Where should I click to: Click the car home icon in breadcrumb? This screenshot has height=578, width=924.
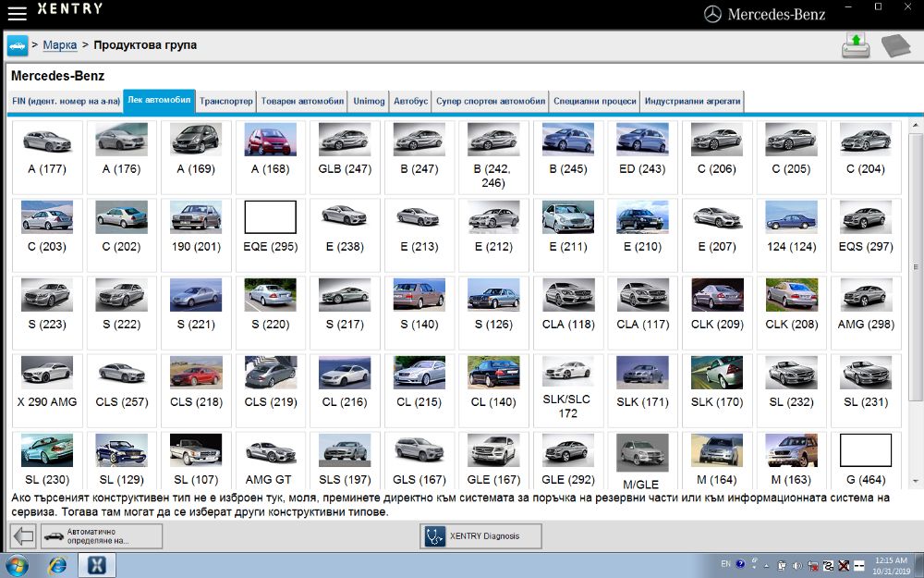coord(18,45)
